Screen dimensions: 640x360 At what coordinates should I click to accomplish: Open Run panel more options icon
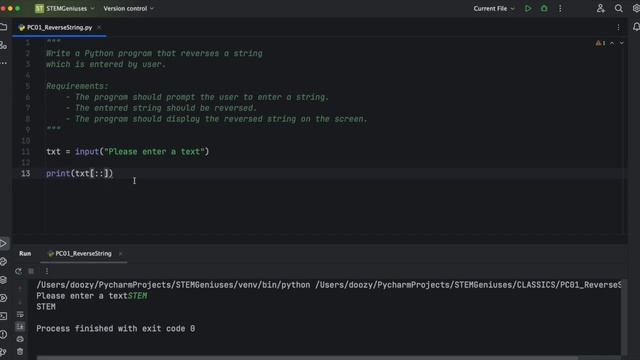click(47, 271)
